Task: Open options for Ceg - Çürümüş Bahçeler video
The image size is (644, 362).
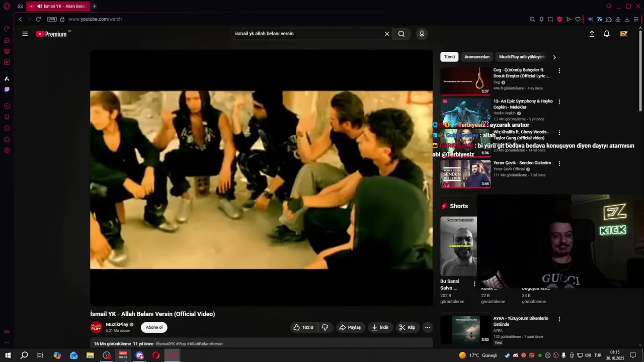Action: 559,71
